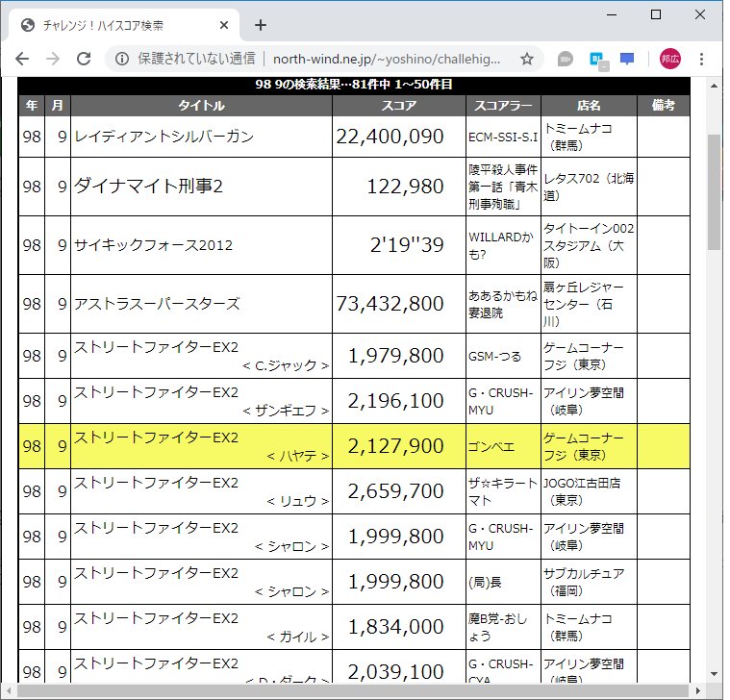Select title サイキックフォース2012

tap(153, 245)
